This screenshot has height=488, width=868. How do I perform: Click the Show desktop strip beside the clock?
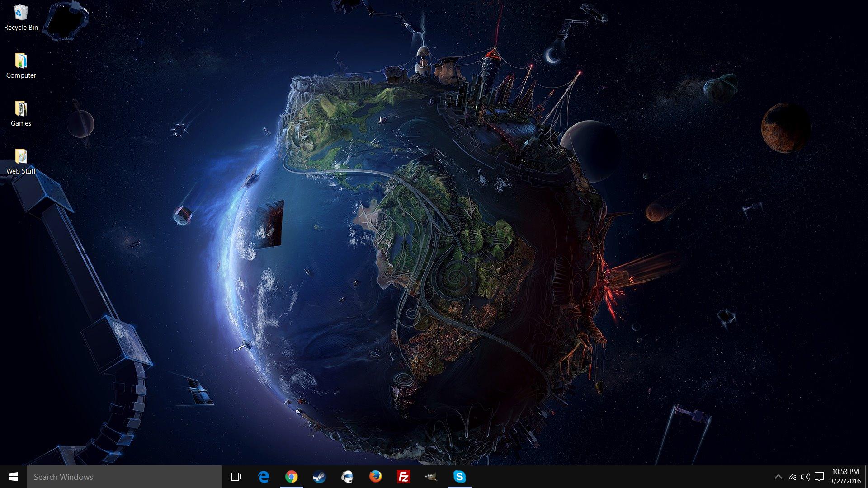coord(866,477)
